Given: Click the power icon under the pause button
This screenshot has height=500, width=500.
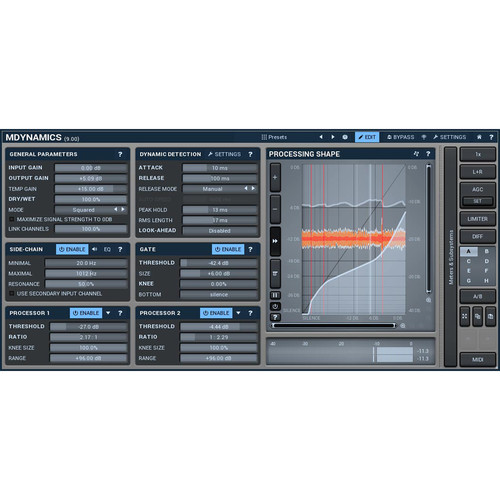Looking at the screenshot, I should (275, 306).
